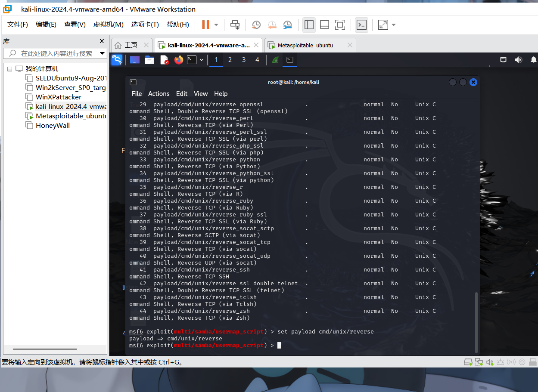The width and height of the screenshot is (538, 392).
Task: Switch to workspace 1
Action: (x=216, y=60)
